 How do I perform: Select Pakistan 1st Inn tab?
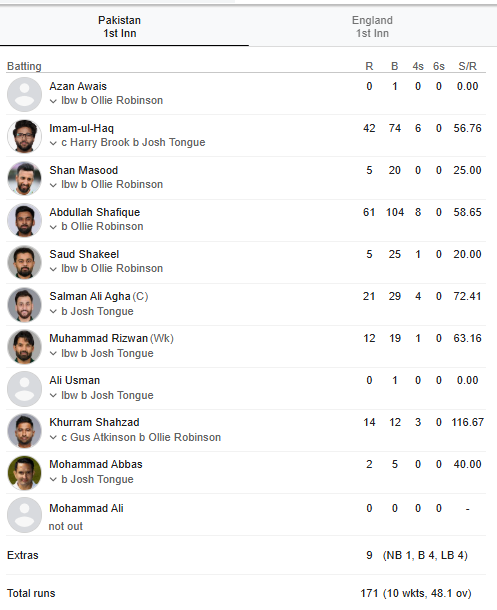tap(120, 26)
